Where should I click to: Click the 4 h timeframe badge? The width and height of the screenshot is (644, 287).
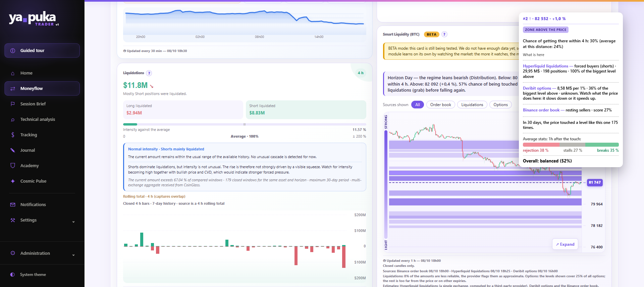361,73
